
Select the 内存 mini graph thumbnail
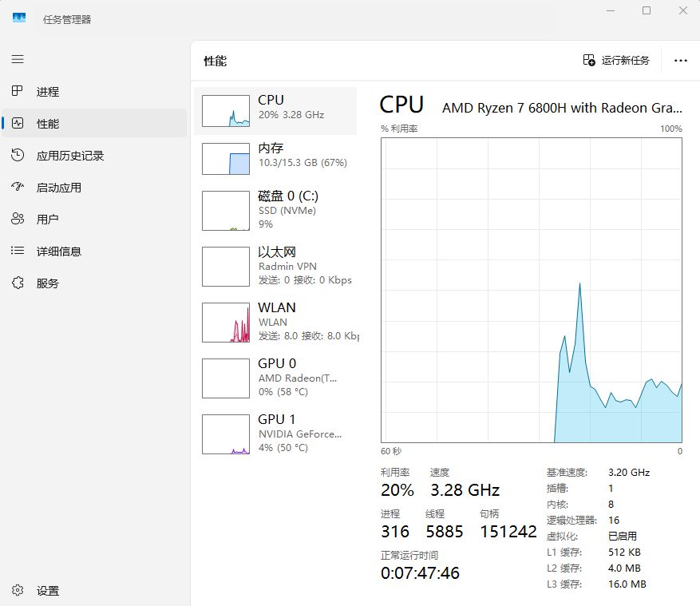(226, 159)
